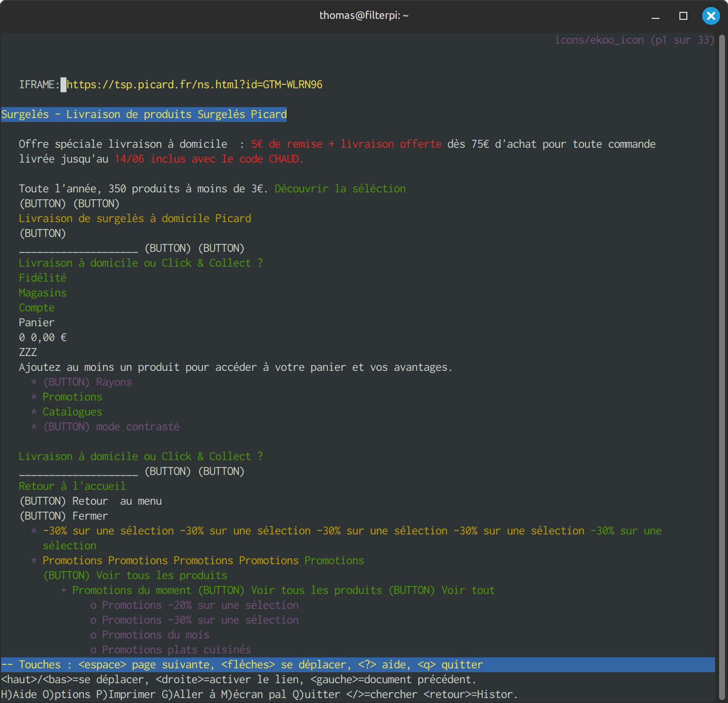
Task: Open the Magasins link
Action: (x=43, y=293)
